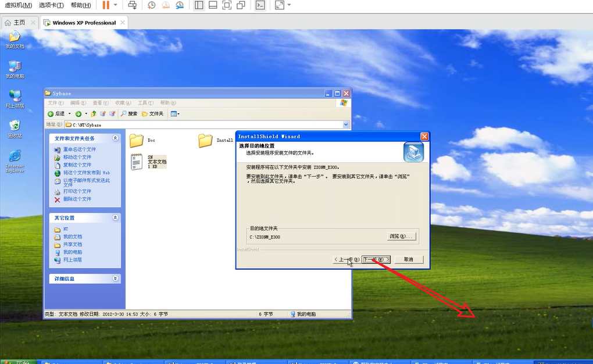Click the stretch guest display icon
Viewport: 593px width, 364px height.
[280, 5]
